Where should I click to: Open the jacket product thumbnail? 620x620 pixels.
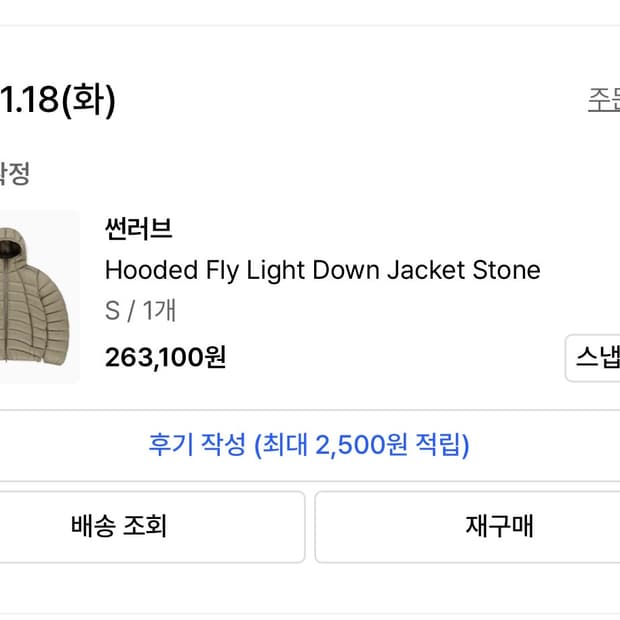38,297
